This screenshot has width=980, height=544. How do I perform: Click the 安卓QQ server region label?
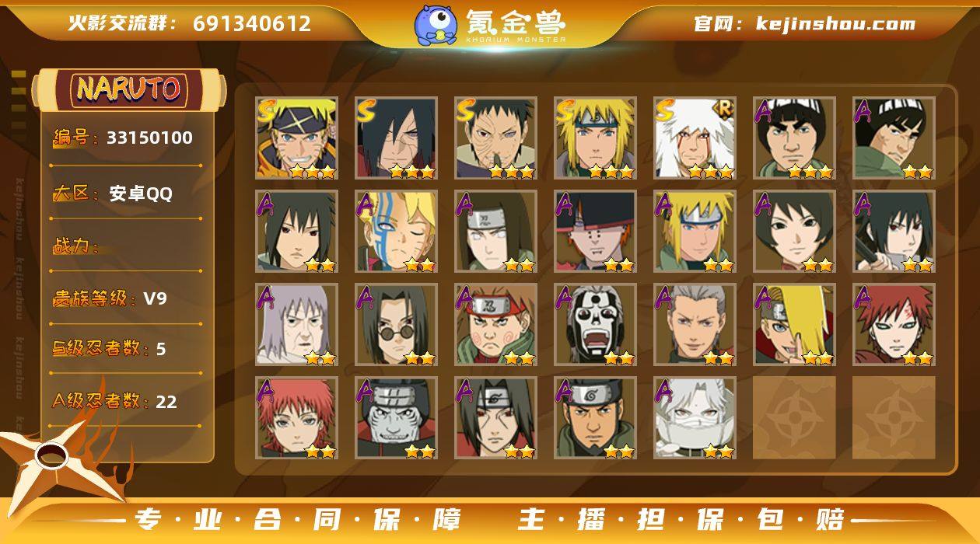pyautogui.click(x=141, y=194)
